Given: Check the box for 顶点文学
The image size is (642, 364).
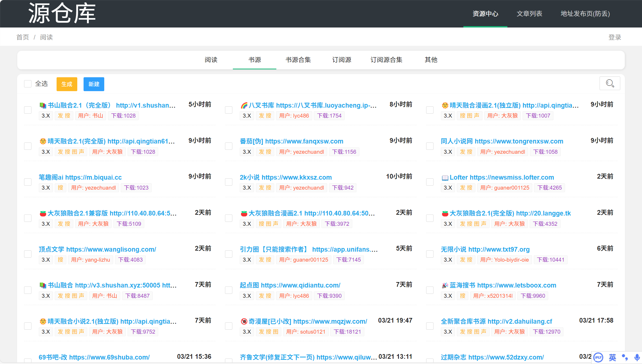Looking at the screenshot, I should tap(28, 254).
